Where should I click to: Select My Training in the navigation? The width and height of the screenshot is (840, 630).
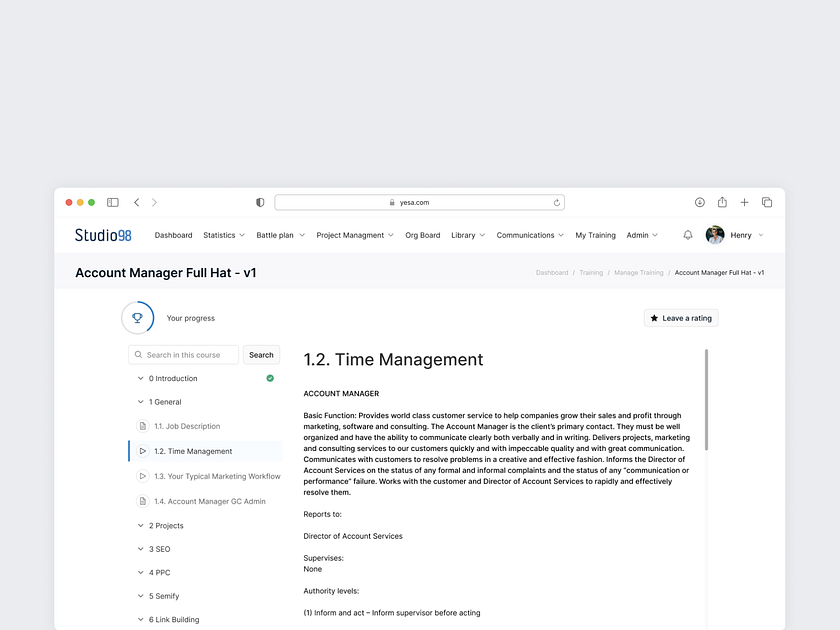click(x=595, y=234)
